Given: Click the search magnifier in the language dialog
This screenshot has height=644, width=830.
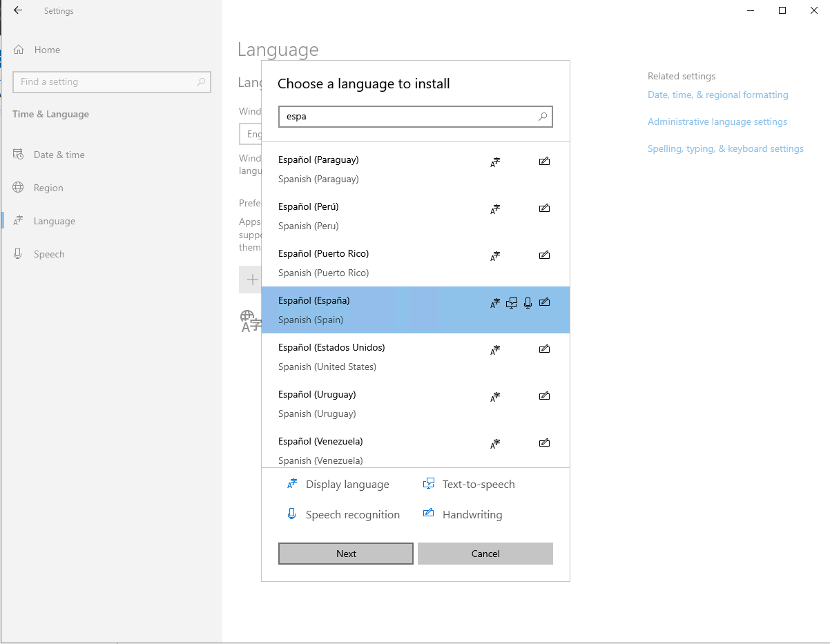Looking at the screenshot, I should 543,117.
